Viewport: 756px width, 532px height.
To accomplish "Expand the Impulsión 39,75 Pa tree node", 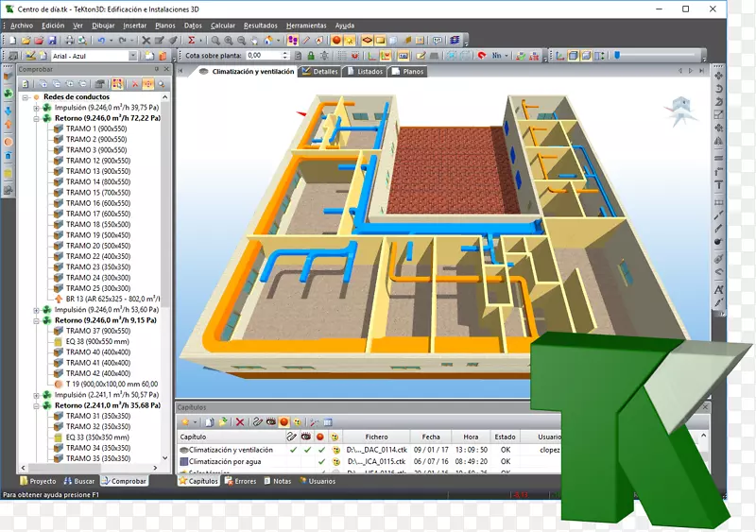I will [x=36, y=108].
